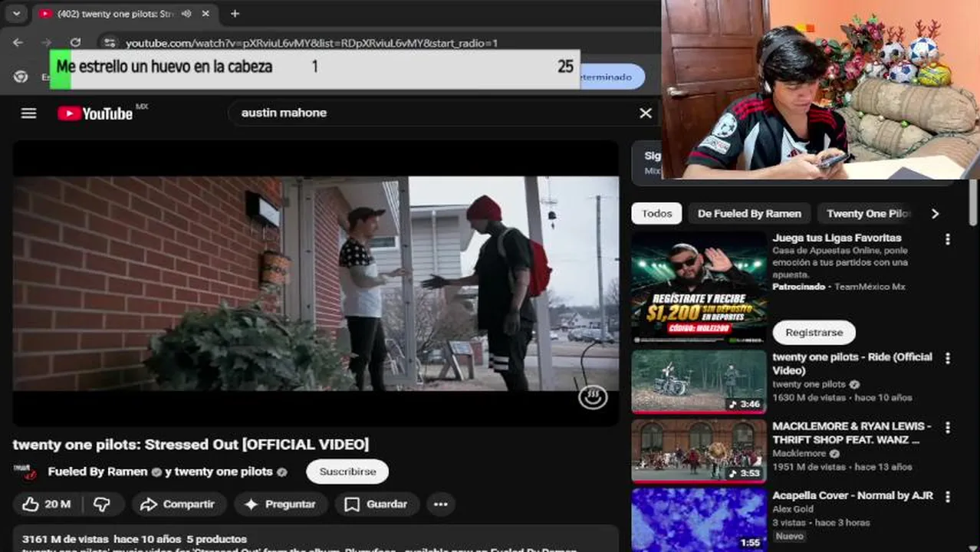Click ad title 'Juega tus Ligas Favoritas'

[837, 238]
